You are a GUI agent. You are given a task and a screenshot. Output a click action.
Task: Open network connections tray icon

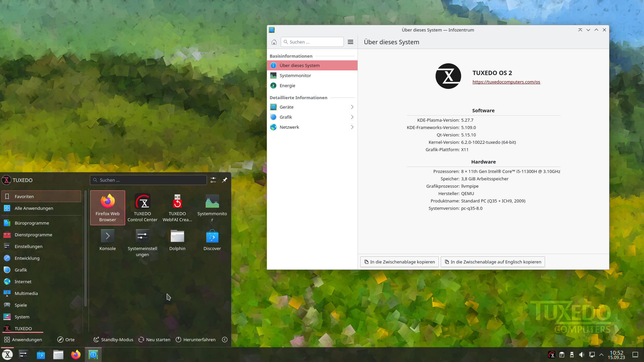pos(592,355)
